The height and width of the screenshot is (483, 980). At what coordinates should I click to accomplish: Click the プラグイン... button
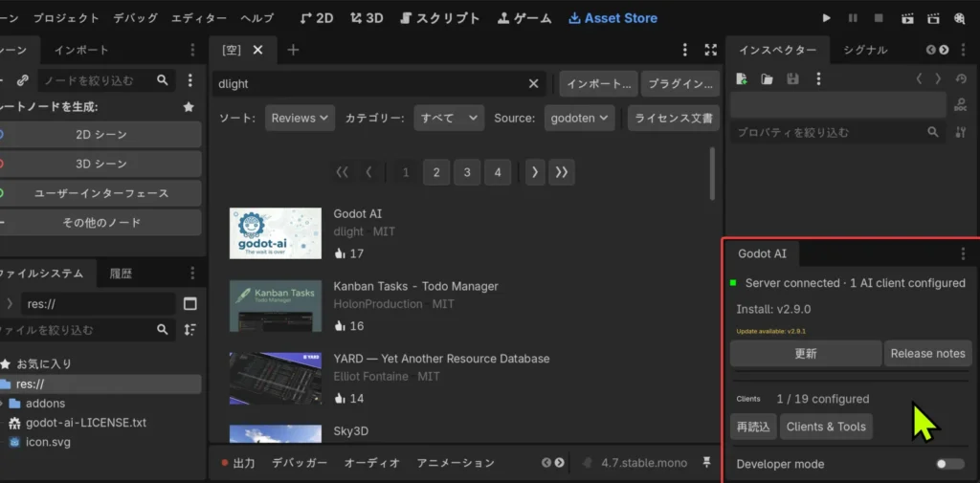click(x=680, y=84)
